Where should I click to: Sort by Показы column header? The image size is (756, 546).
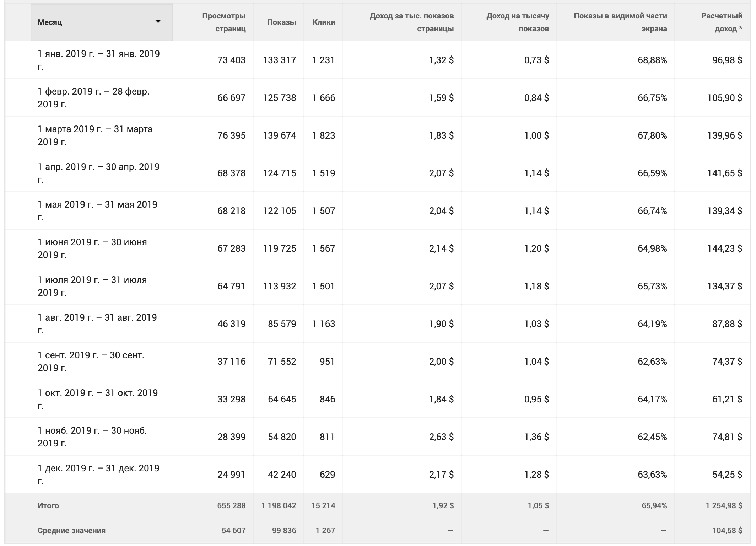(x=281, y=22)
